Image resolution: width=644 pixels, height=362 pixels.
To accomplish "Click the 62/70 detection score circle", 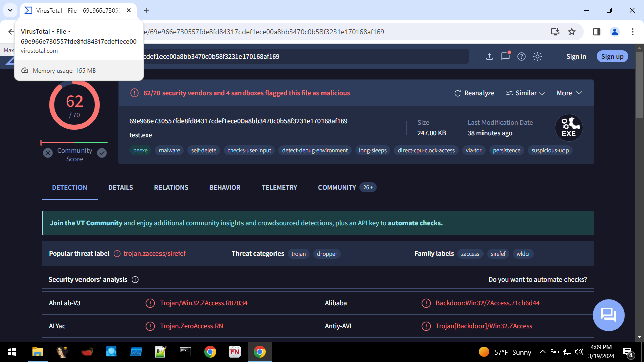I will point(74,104).
